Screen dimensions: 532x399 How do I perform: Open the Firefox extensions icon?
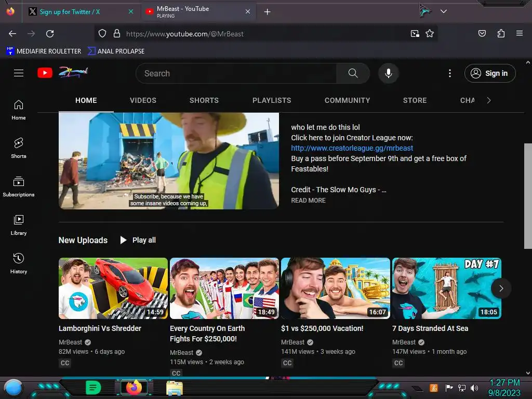pyautogui.click(x=501, y=33)
